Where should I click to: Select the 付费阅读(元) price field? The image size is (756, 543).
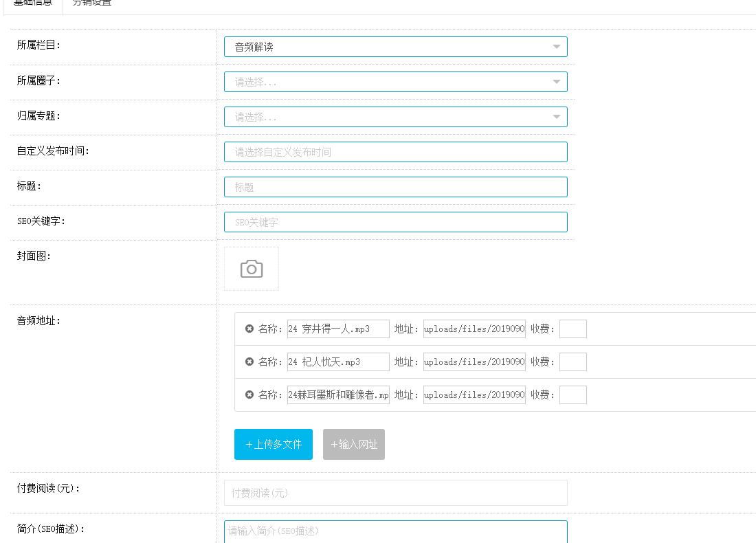click(395, 493)
